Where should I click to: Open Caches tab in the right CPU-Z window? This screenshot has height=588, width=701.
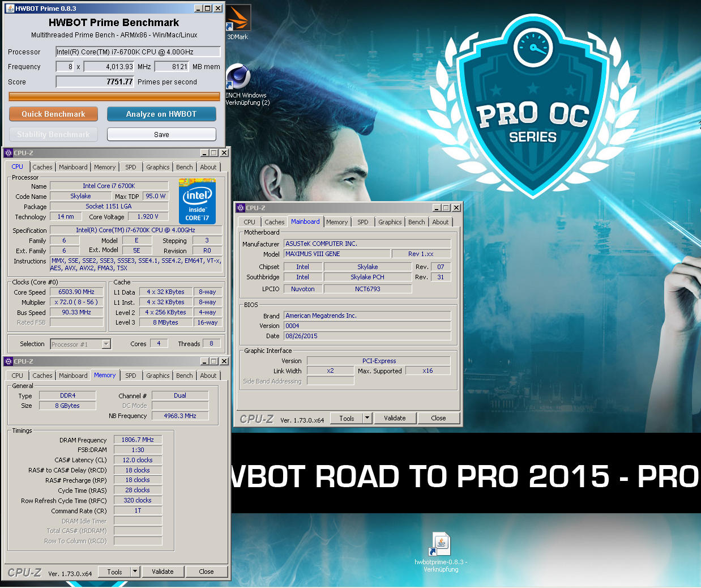[275, 222]
